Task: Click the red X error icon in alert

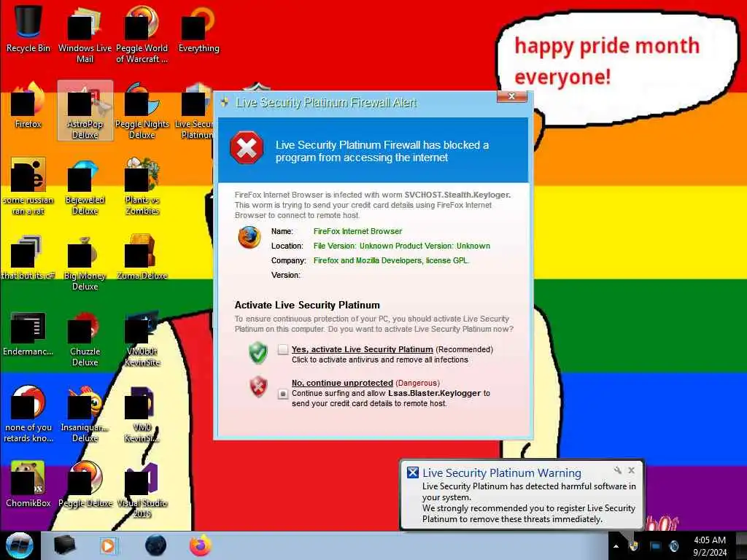Action: point(247,148)
